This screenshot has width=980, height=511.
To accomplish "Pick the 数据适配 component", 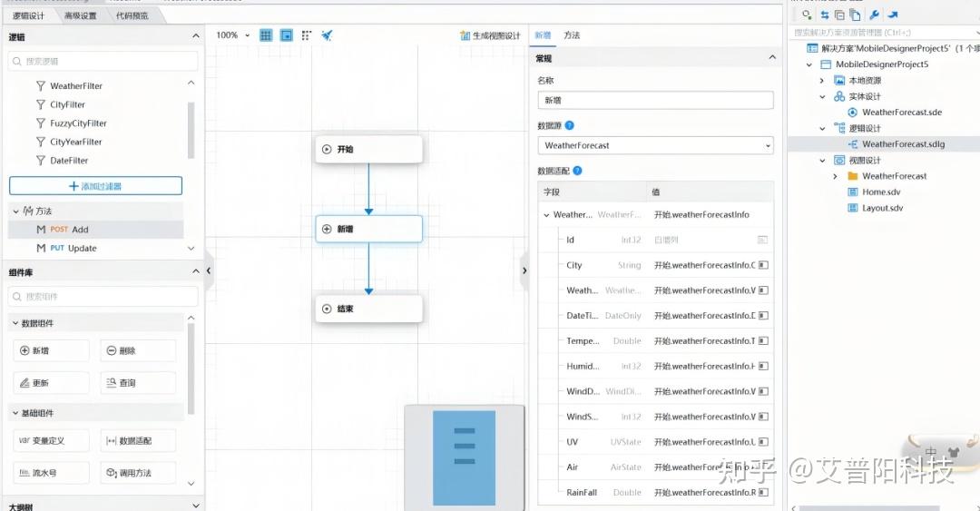I will [138, 440].
